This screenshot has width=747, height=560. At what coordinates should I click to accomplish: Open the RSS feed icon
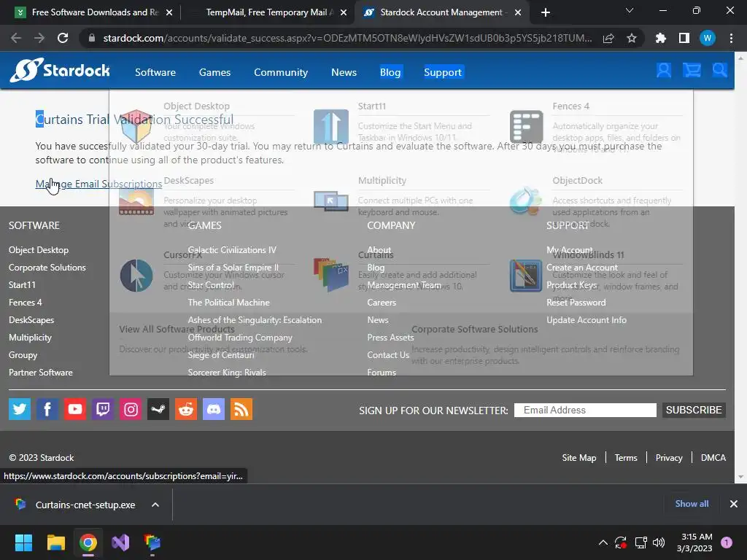point(241,409)
